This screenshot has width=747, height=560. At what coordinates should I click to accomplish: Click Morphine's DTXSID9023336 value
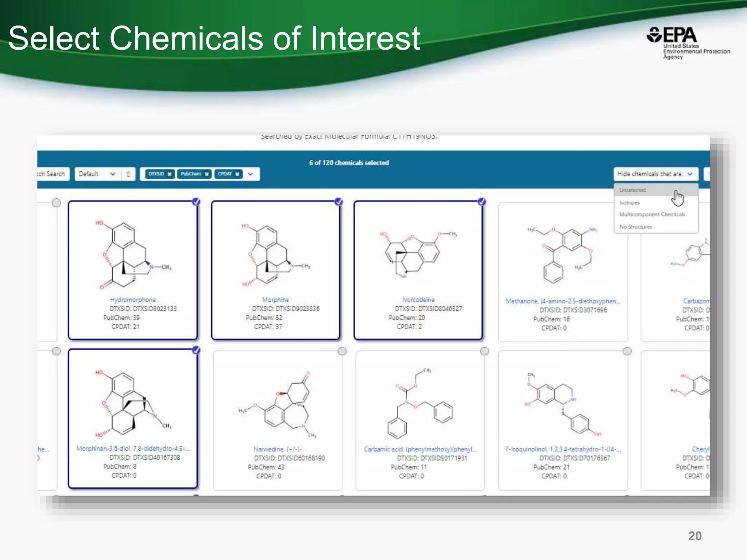point(297,309)
